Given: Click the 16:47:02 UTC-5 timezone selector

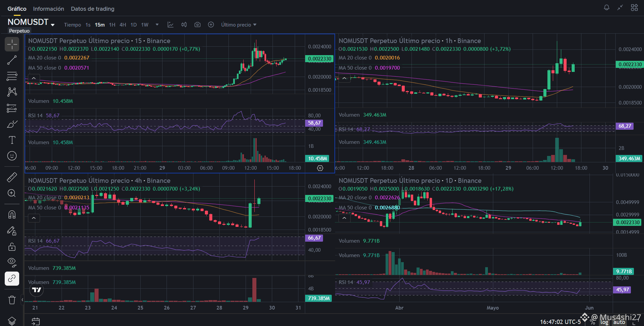Looking at the screenshot, I should click(x=560, y=322).
